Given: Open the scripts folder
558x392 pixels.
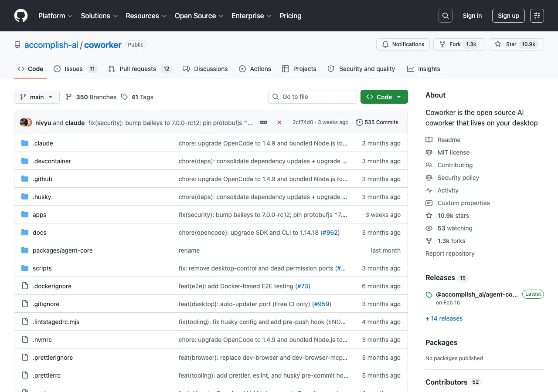Looking at the screenshot, I should 42,268.
